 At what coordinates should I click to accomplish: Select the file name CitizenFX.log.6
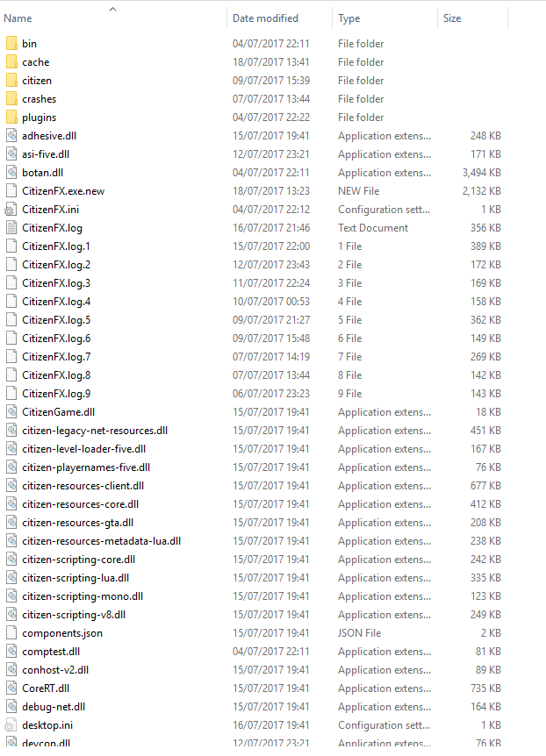click(56, 339)
